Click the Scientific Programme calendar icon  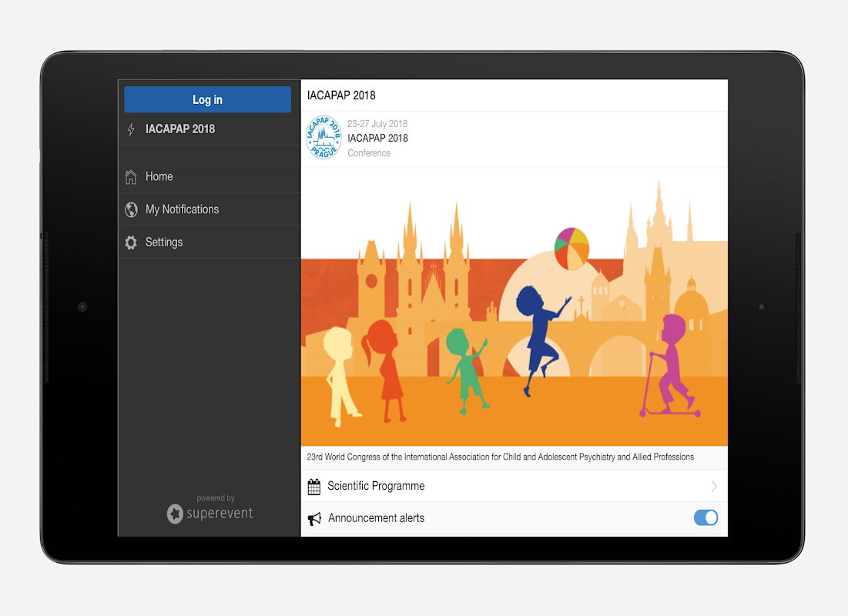pos(314,487)
